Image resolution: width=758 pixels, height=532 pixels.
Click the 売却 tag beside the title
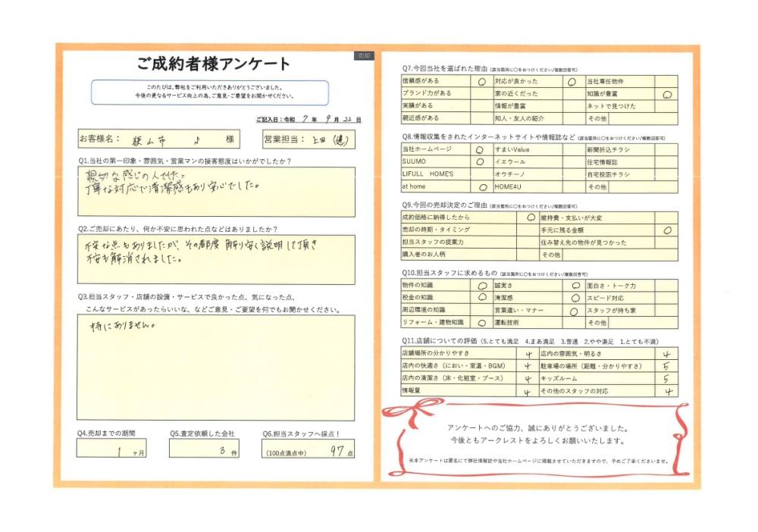pos(364,56)
